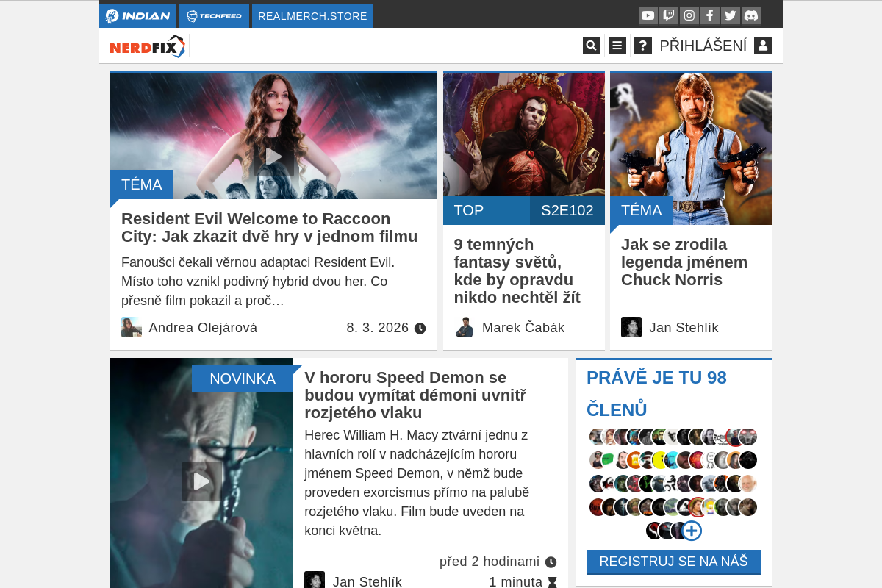
Task: Open the Resident Evil Welcome to Raccoon City headline
Action: coord(270,228)
